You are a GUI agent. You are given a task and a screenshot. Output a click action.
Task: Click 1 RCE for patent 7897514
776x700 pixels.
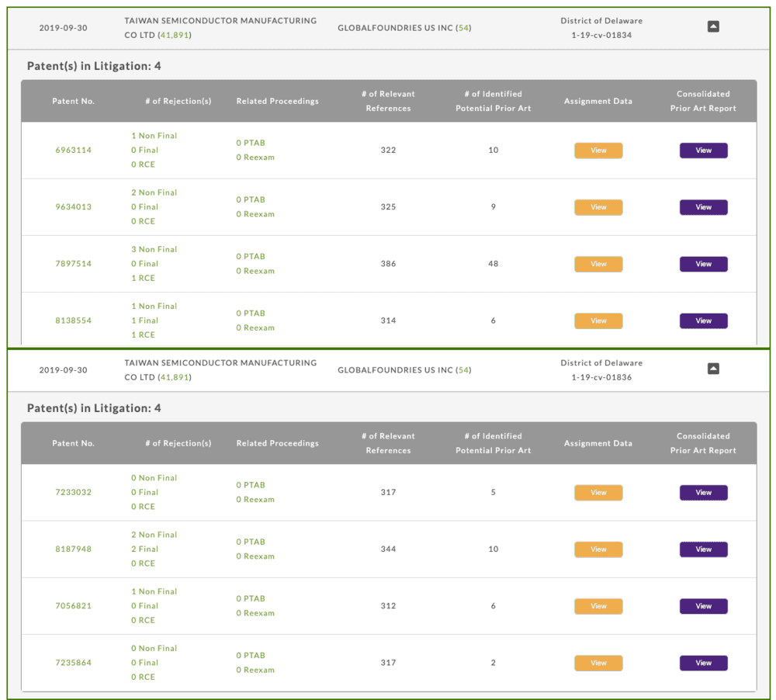click(x=143, y=279)
